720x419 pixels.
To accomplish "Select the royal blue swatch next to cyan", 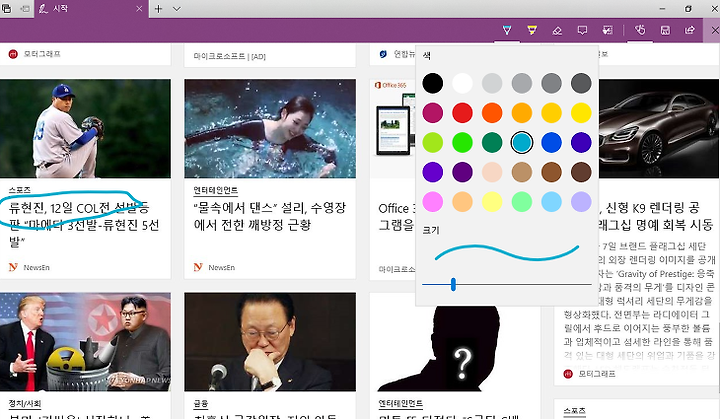I will tap(551, 142).
